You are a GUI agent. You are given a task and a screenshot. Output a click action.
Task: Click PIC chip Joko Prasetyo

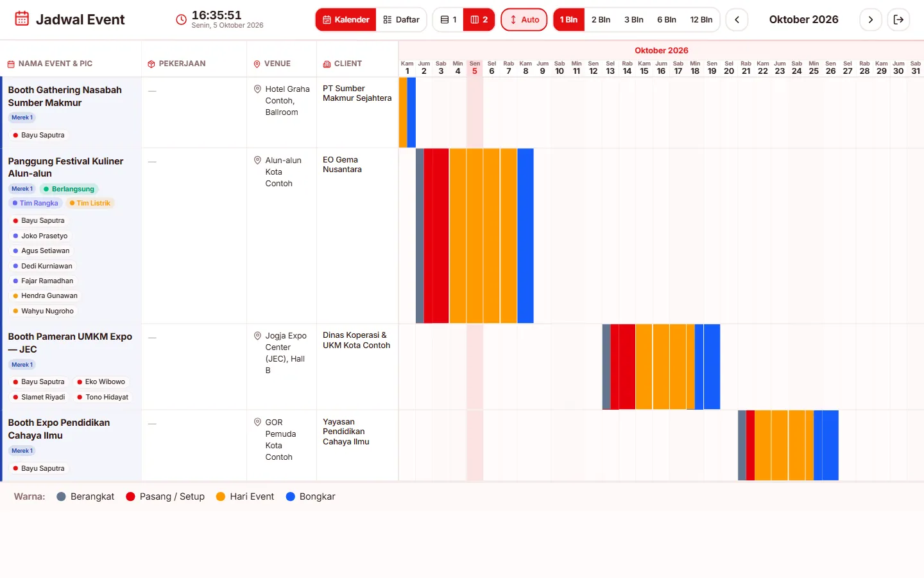click(40, 236)
